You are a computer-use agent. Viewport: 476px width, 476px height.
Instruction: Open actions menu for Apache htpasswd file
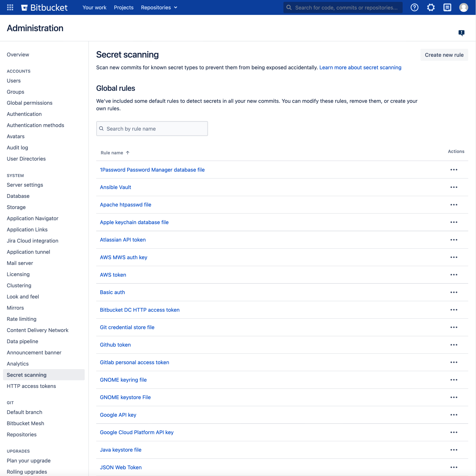(454, 205)
